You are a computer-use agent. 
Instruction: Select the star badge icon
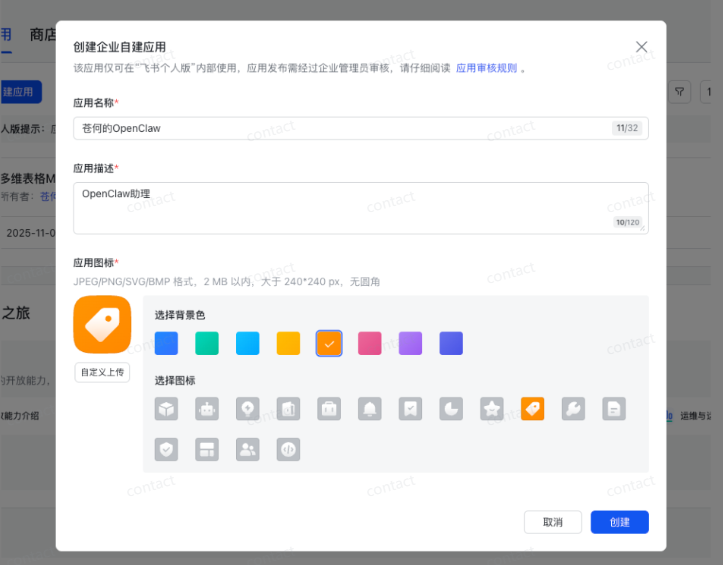pyautogui.click(x=492, y=409)
